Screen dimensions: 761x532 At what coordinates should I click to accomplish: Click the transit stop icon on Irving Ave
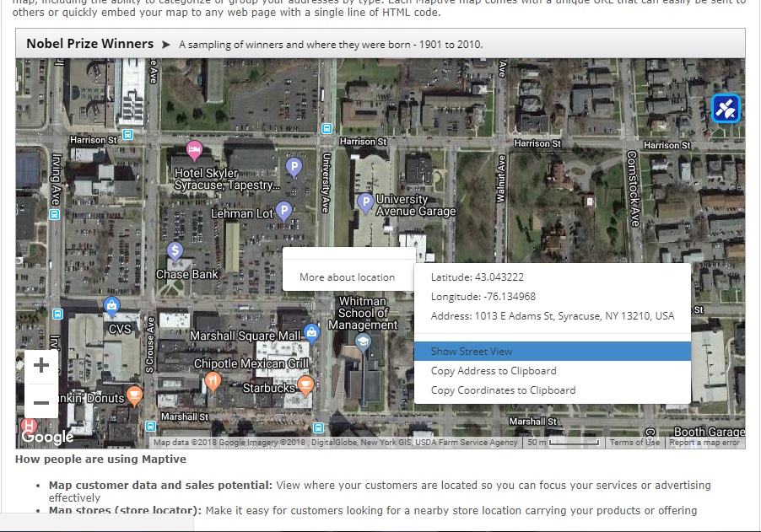click(x=54, y=214)
